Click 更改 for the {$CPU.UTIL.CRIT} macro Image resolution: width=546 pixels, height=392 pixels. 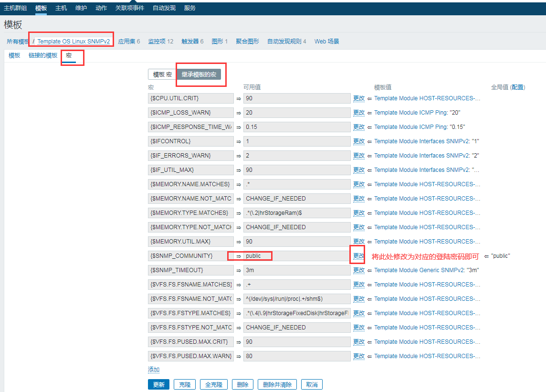coord(358,98)
